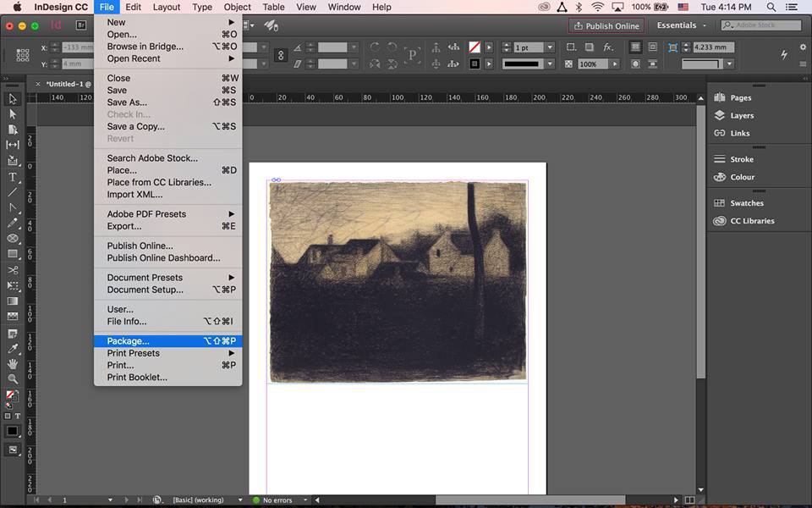Select the Zoom tool
The height and width of the screenshot is (508, 812).
[x=13, y=379]
